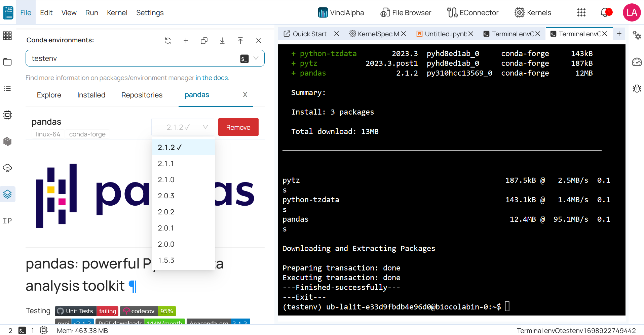Image resolution: width=644 pixels, height=335 pixels.
Task: Open the Kernels manager
Action: coord(533,13)
